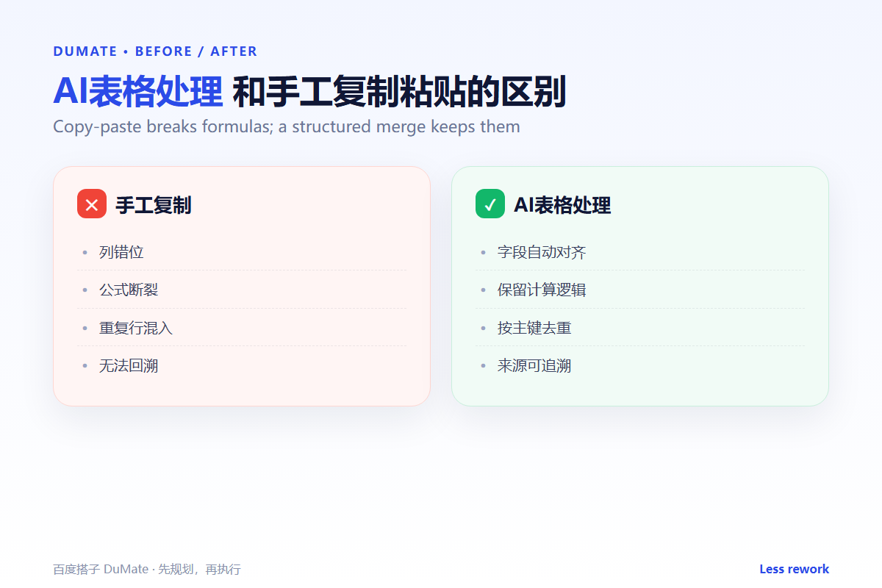Image resolution: width=882 pixels, height=588 pixels.
Task: Click the DUMATE • BEFORE / AFTER label
Action: click(155, 51)
